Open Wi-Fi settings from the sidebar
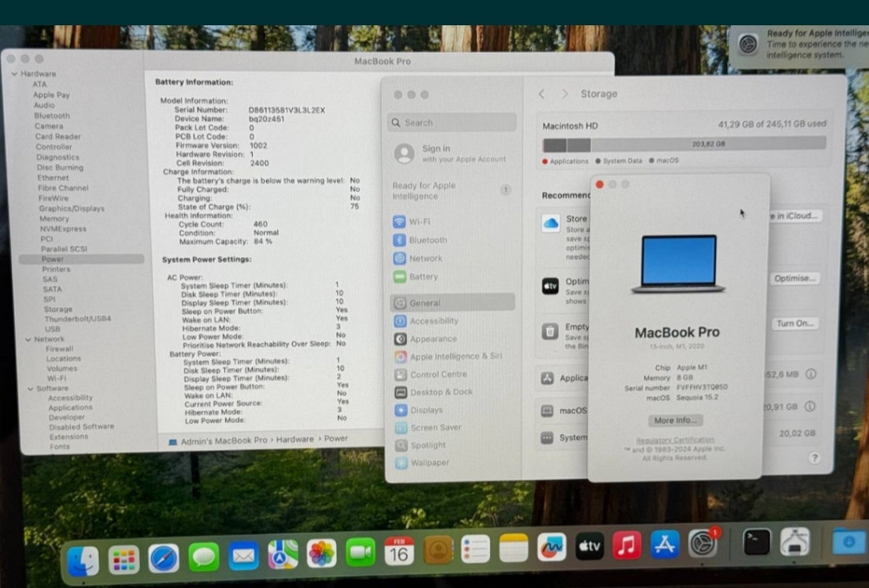Image resolution: width=869 pixels, height=588 pixels. click(x=421, y=221)
